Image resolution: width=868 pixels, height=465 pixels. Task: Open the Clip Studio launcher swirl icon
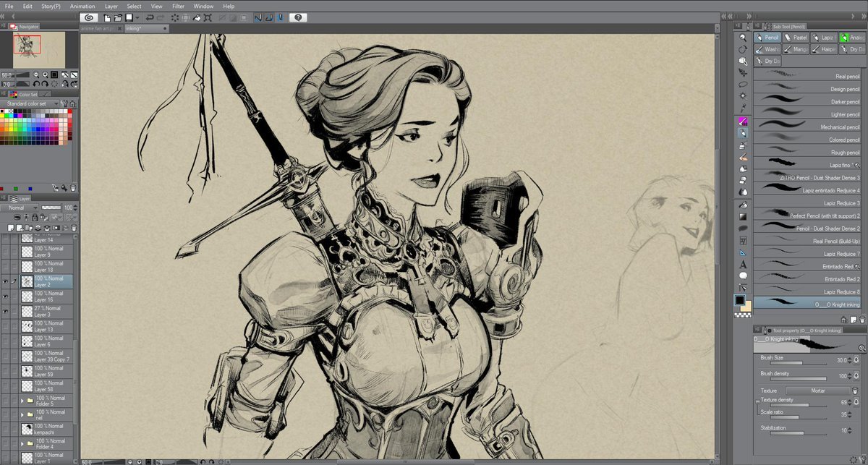(x=89, y=17)
